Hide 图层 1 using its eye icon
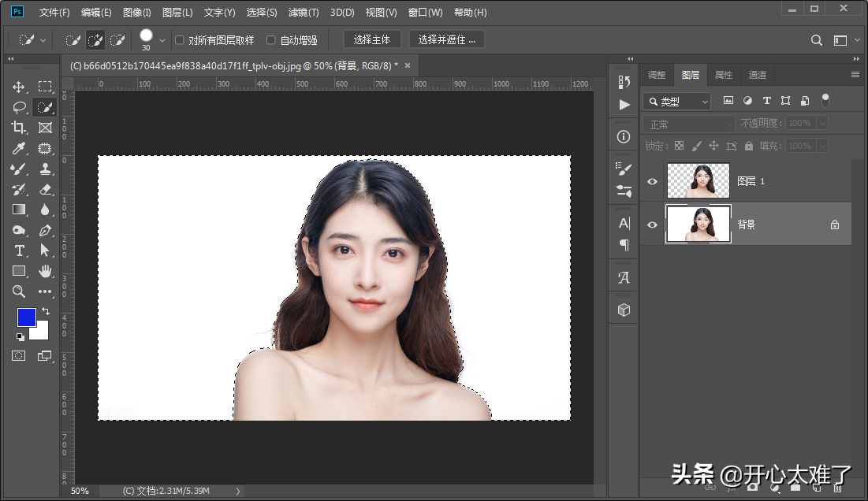The width and height of the screenshot is (868, 501). click(652, 181)
